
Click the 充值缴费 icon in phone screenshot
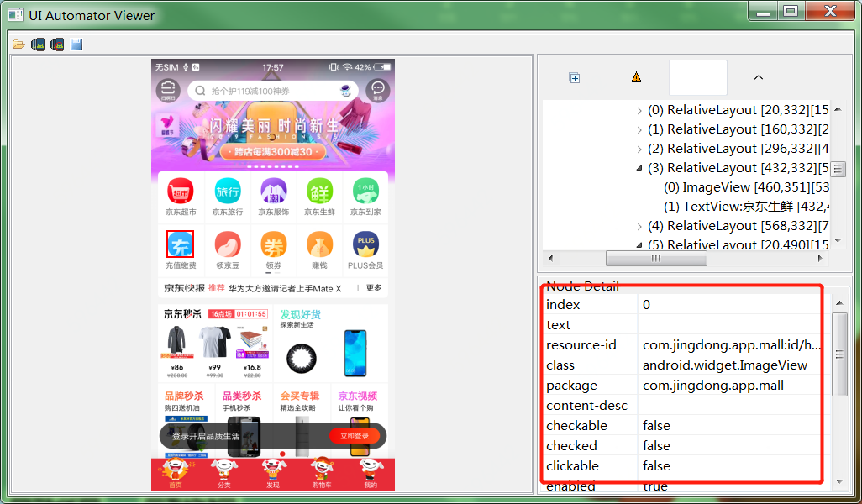click(x=181, y=244)
